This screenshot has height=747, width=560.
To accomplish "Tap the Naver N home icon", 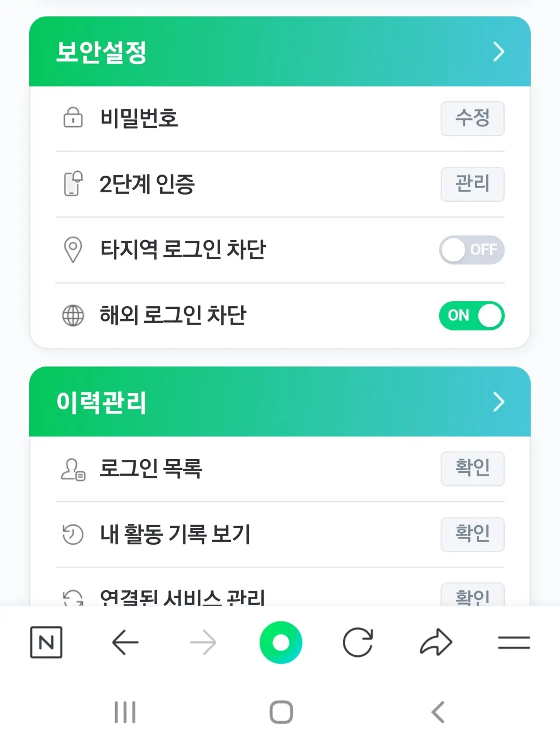I will pyautogui.click(x=46, y=642).
